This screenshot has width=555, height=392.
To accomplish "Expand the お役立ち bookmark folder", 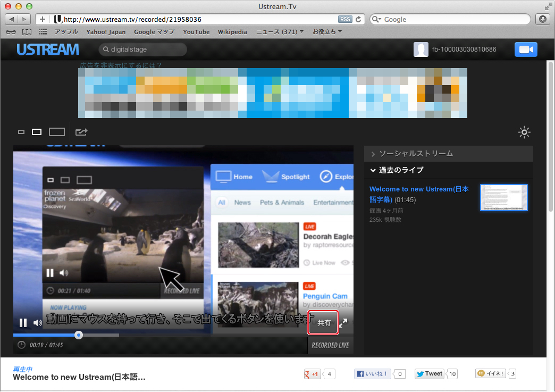I will [327, 32].
